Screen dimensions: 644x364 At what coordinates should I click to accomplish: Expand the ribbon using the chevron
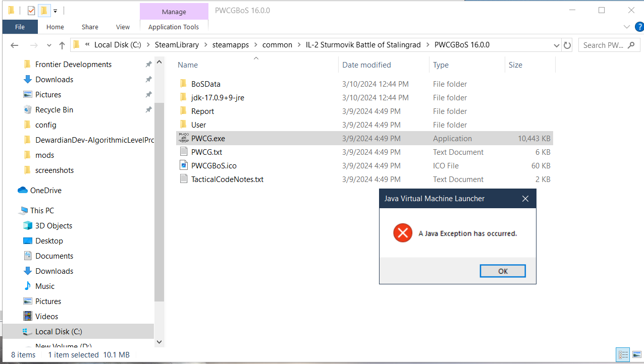point(627,27)
